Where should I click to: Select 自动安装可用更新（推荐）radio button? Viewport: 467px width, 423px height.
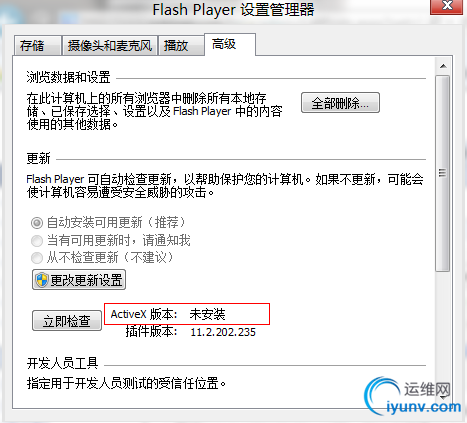pos(37,223)
